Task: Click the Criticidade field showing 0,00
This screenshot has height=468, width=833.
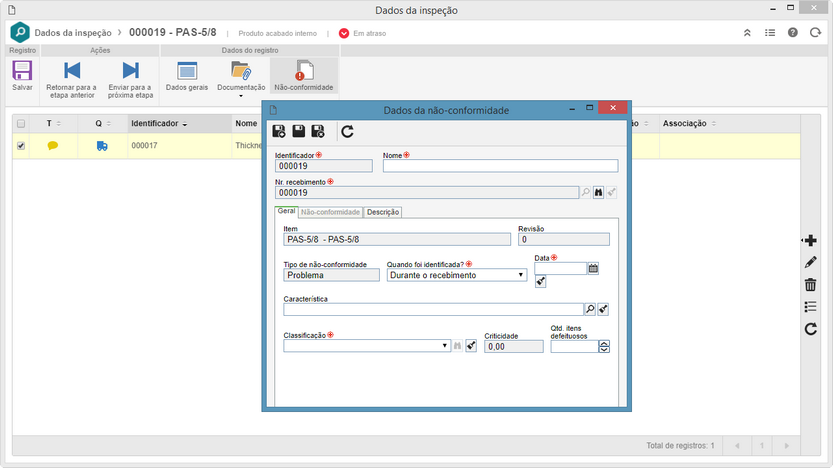Action: pos(514,346)
